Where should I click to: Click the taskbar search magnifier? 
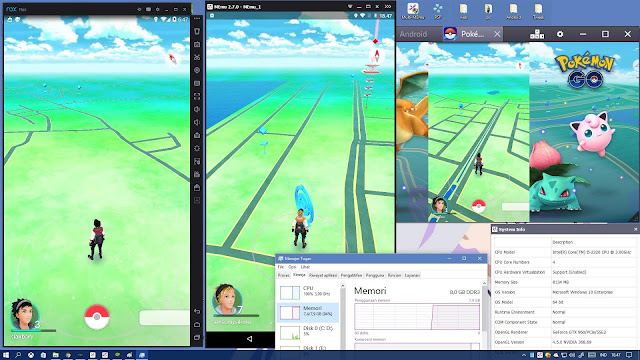[18, 355]
